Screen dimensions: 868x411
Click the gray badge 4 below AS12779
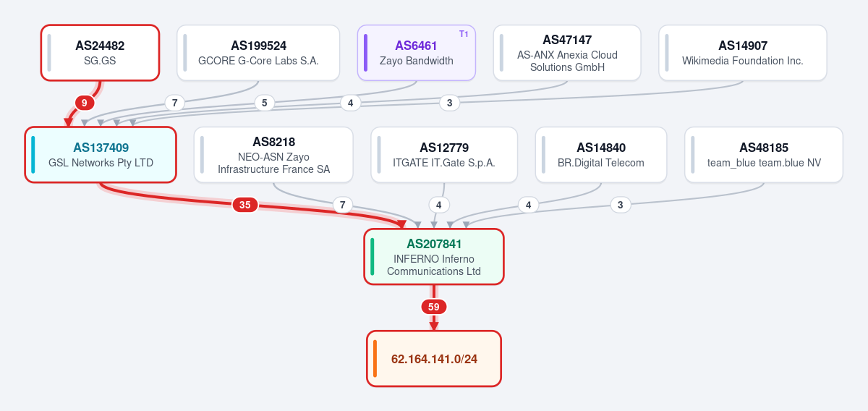[439, 205]
